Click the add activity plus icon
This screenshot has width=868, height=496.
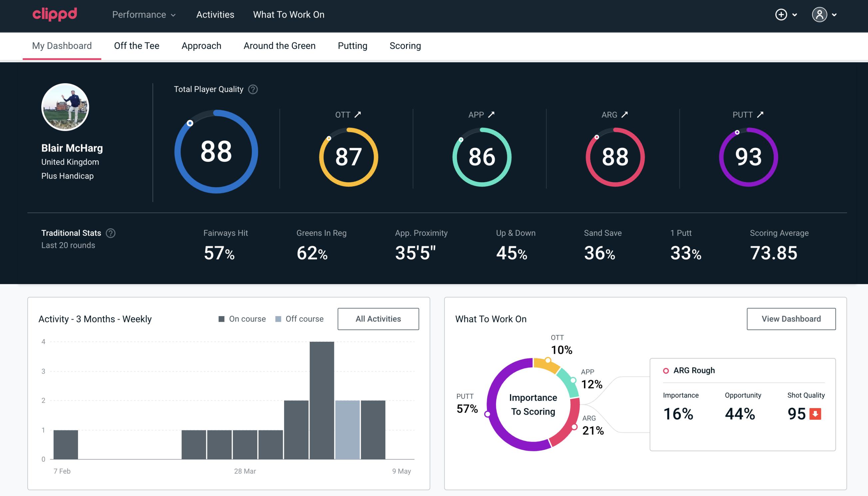coord(782,14)
